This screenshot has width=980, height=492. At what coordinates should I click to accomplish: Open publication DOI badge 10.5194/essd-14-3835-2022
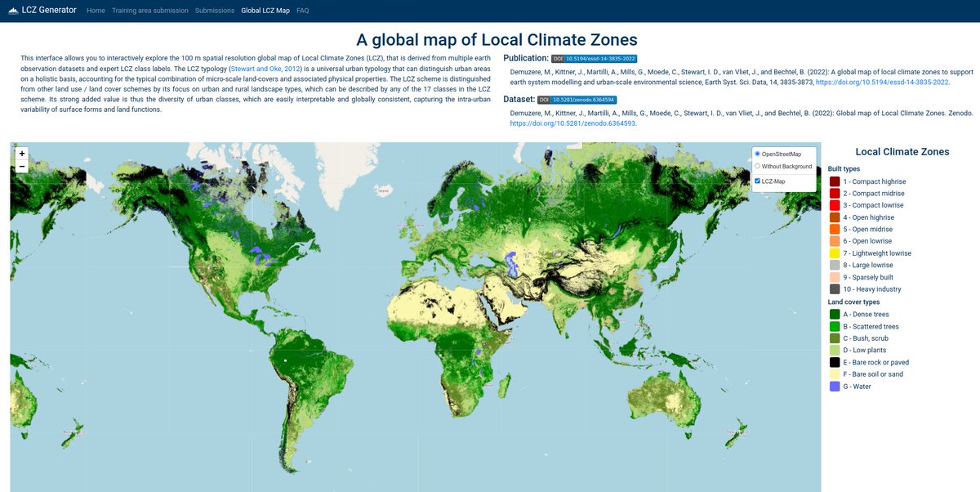595,59
